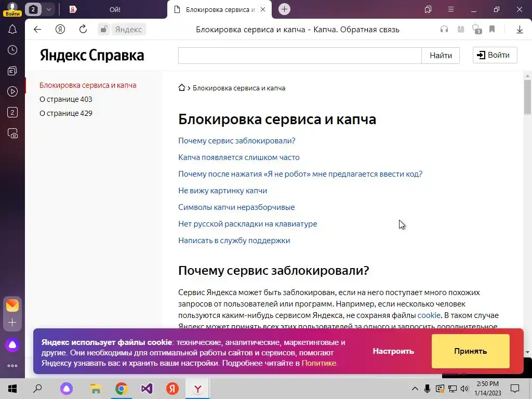Follow the cookie link in paragraph
The width and height of the screenshot is (532, 399).
tap(429, 315)
